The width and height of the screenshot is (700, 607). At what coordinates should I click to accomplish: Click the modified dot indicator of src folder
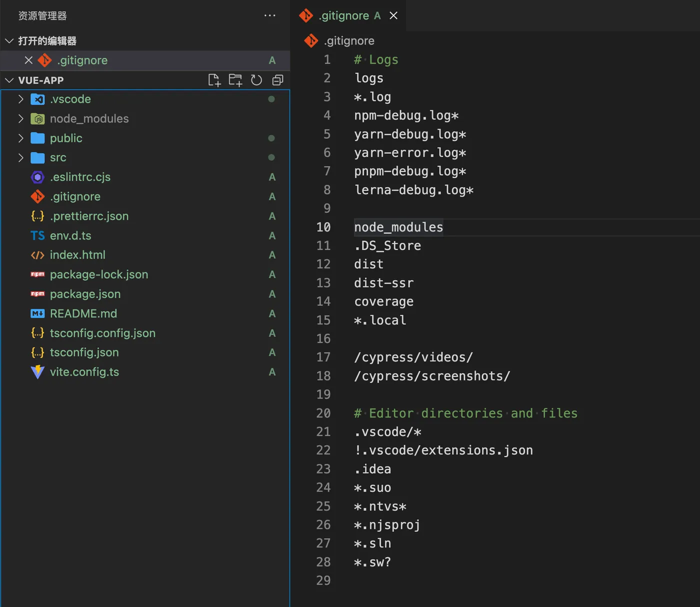[271, 157]
